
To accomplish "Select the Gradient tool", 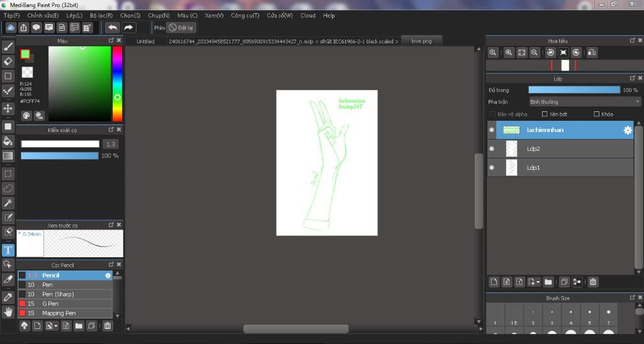I will pyautogui.click(x=8, y=155).
